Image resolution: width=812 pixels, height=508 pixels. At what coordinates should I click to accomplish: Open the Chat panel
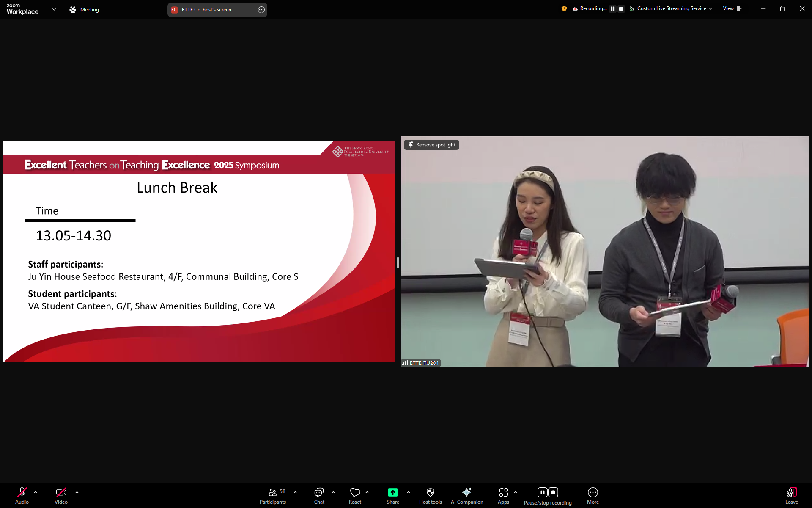(319, 496)
